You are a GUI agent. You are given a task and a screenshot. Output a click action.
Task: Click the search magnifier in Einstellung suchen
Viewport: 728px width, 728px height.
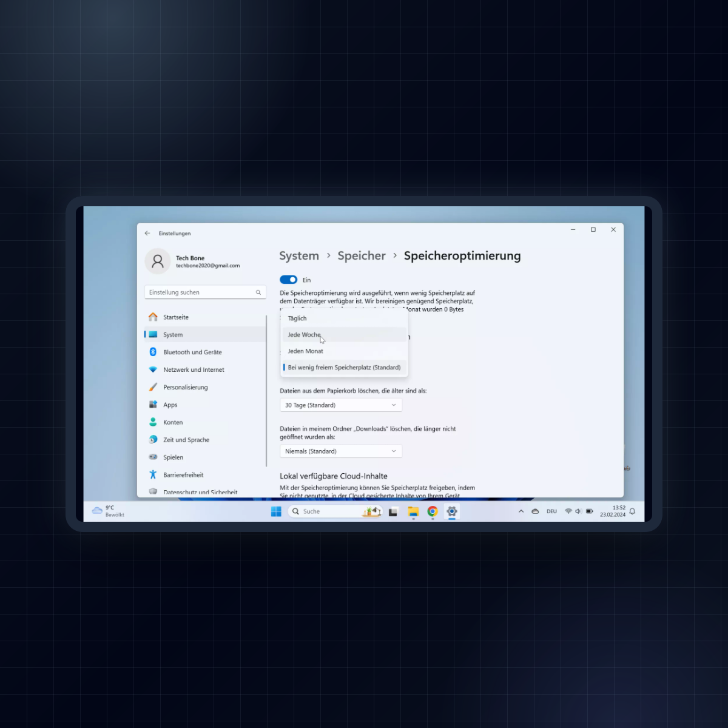(x=258, y=292)
